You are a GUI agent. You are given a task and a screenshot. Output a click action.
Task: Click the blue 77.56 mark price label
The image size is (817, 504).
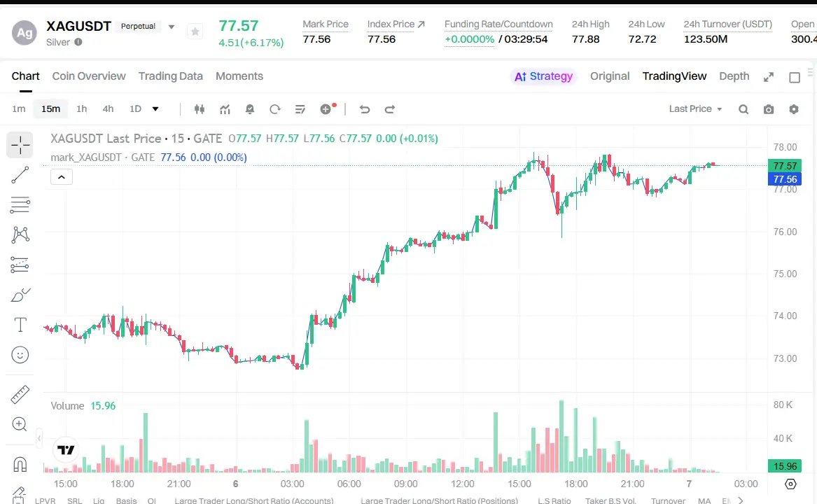785,179
